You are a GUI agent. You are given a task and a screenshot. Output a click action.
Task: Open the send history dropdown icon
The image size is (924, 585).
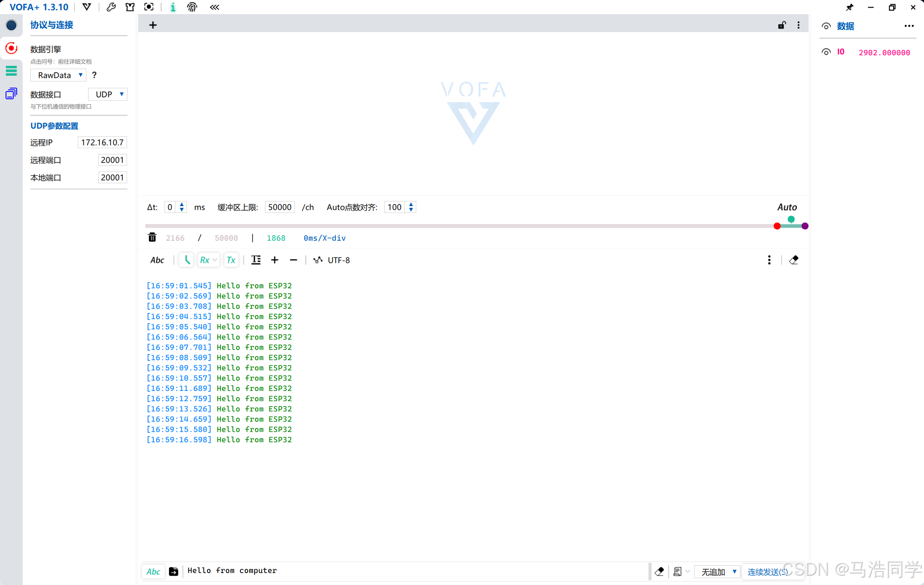(x=681, y=572)
